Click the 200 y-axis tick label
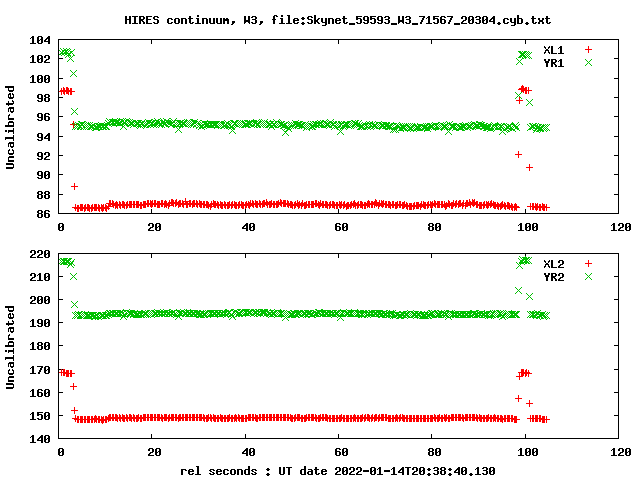Viewport: 640px width, 480px height. pyautogui.click(x=40, y=300)
